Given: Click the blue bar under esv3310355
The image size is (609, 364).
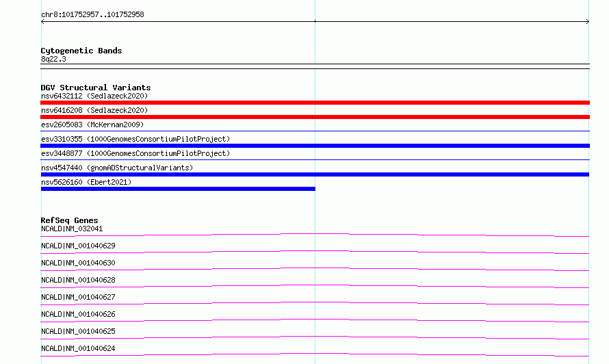Looking at the screenshot, I should (x=315, y=146).
